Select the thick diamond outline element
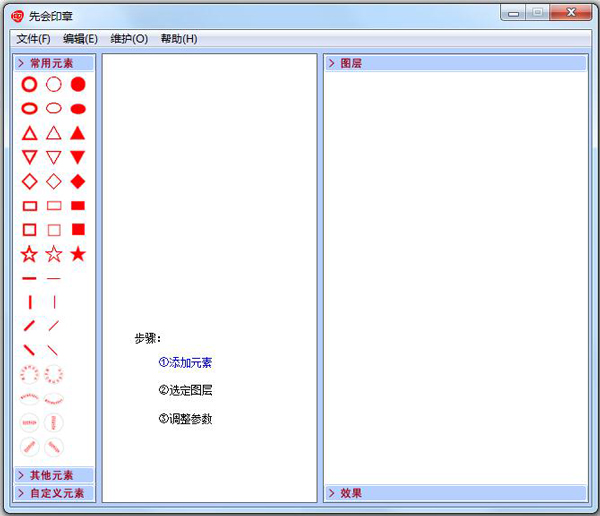 click(29, 181)
